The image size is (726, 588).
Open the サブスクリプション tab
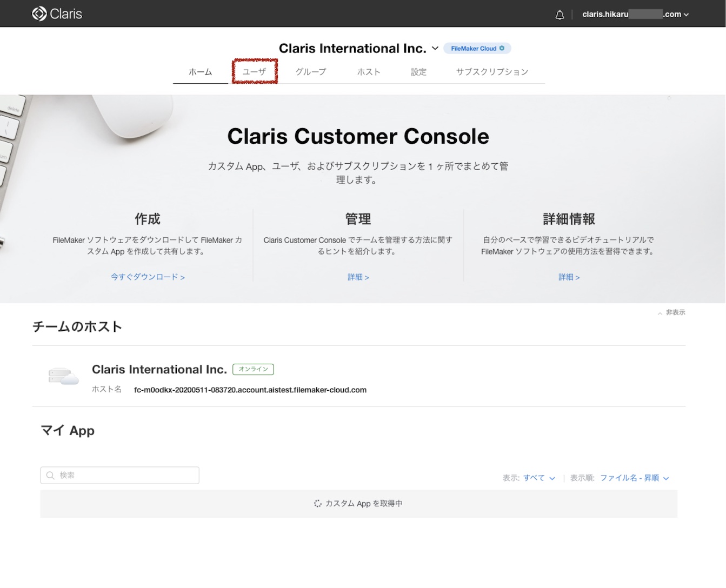(x=492, y=71)
